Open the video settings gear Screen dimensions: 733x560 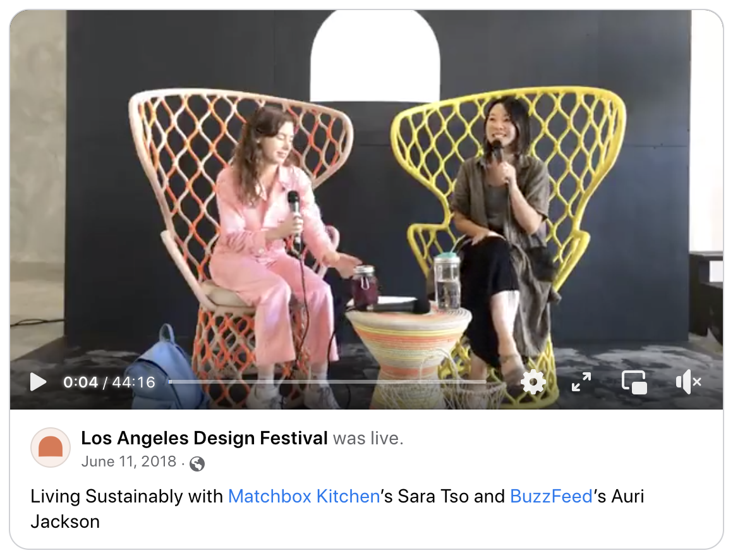point(533,382)
